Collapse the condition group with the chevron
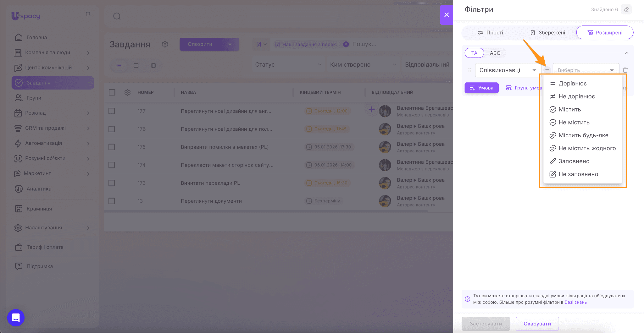 (x=627, y=53)
